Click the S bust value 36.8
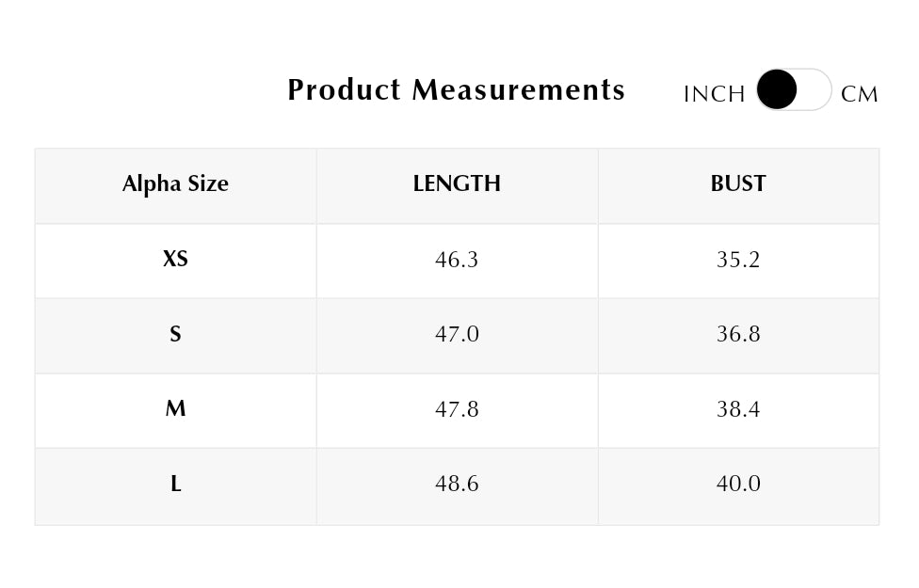Viewport: 919px width, 588px height. click(738, 334)
